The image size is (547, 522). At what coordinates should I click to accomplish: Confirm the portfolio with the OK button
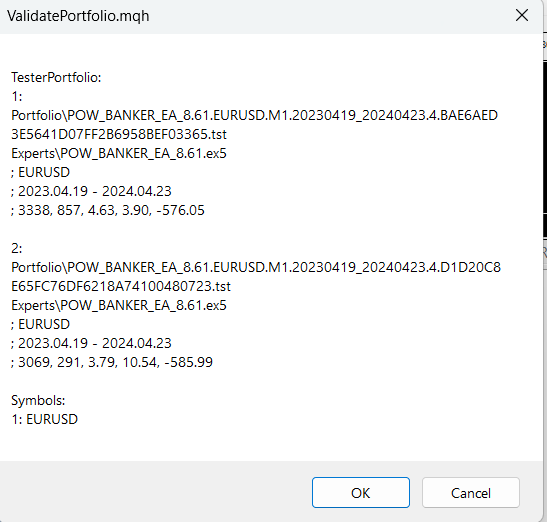361,492
